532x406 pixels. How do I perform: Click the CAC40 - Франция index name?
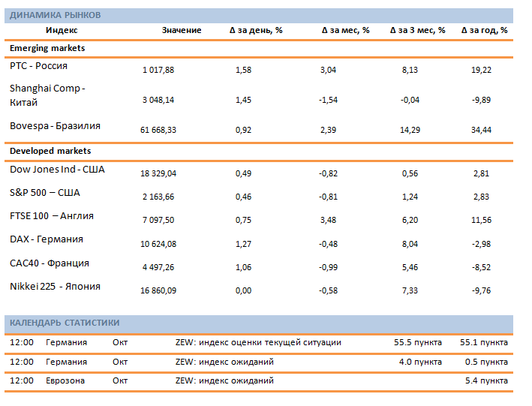pyautogui.click(x=50, y=263)
